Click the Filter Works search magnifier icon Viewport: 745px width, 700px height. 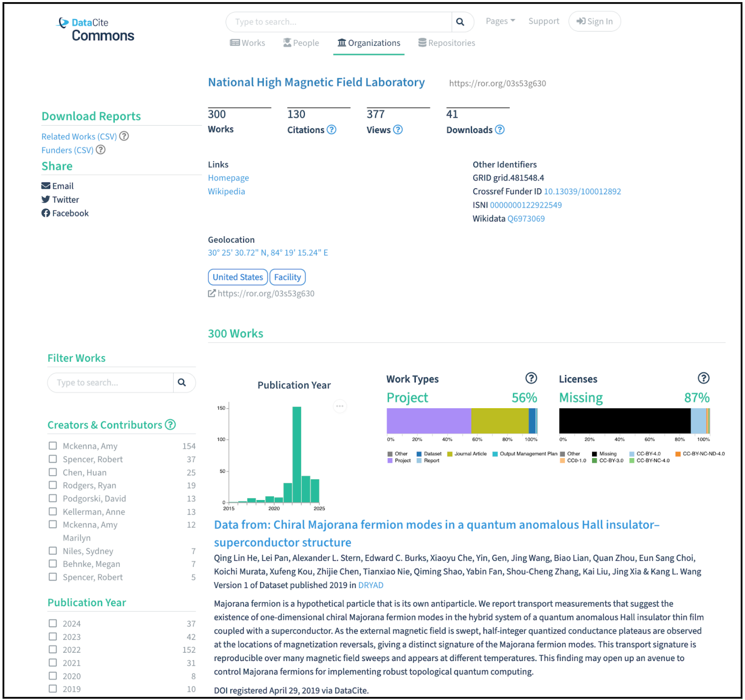point(182,382)
